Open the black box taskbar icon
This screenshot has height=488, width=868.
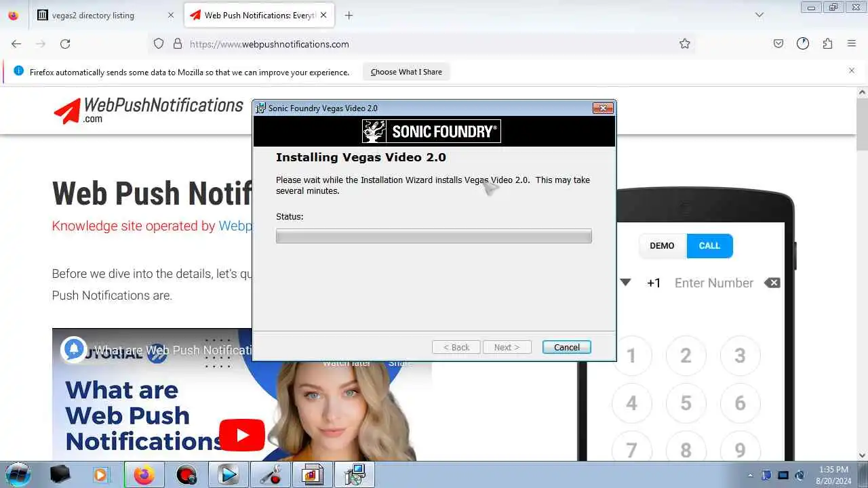tap(60, 474)
